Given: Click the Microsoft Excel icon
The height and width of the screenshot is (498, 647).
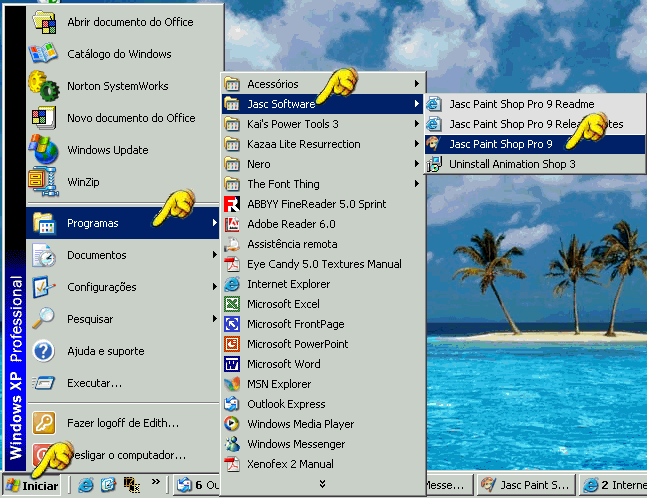Looking at the screenshot, I should 232,304.
